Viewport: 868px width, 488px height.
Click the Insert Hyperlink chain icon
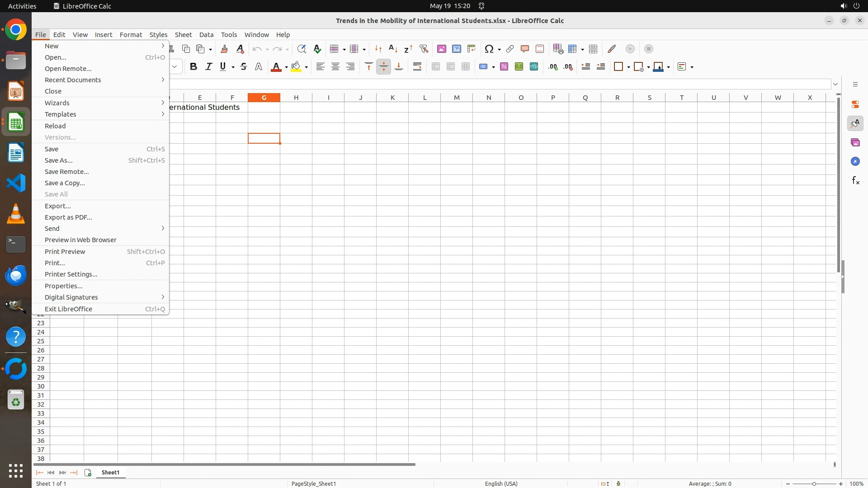coord(509,49)
